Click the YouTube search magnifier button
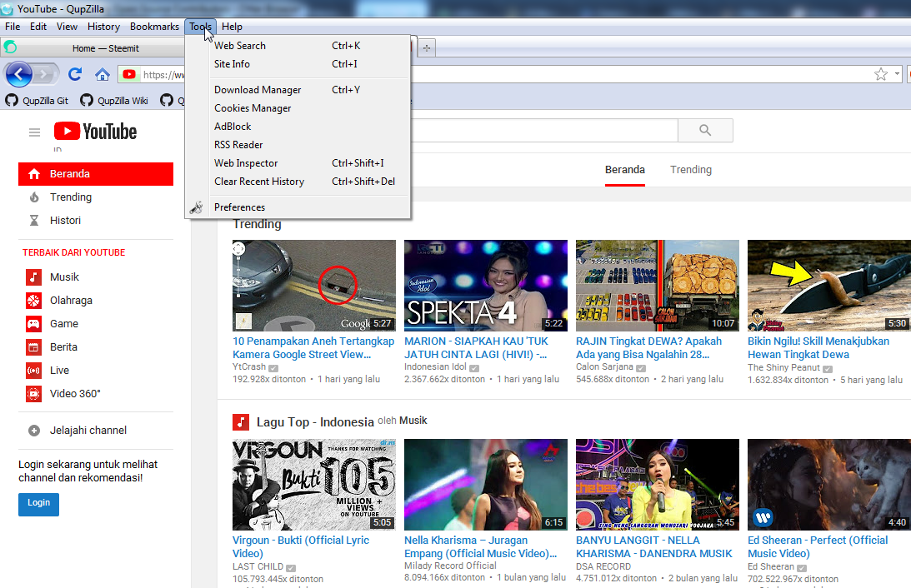Screen dimensions: 911x588 [705, 131]
